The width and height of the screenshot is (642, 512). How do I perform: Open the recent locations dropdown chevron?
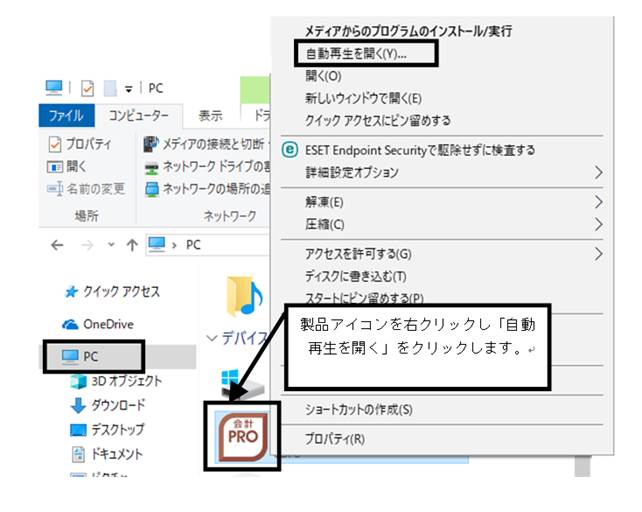coord(111,245)
